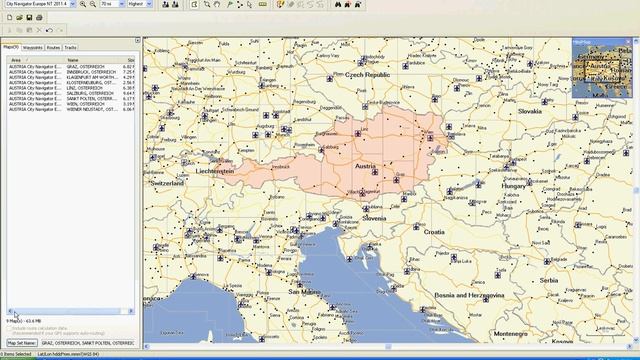Click the Austria label on the map
Screen dimensions: 640x360
coord(365,166)
